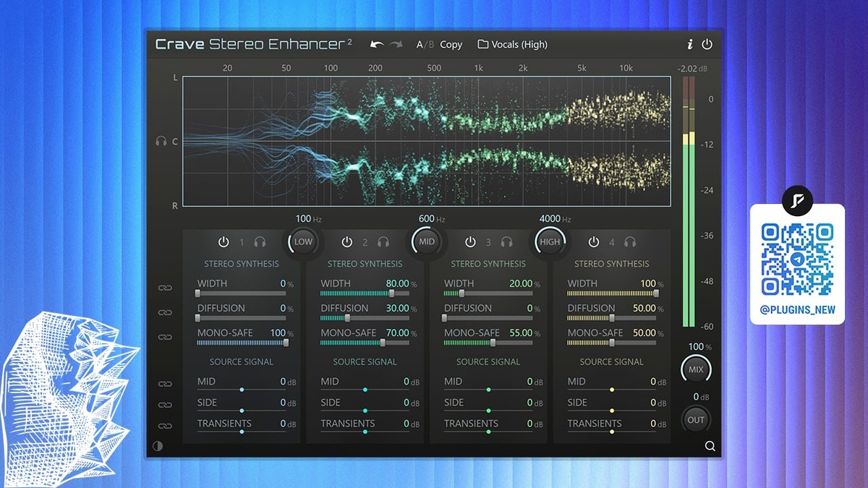Click the MID crossover knob
The image size is (868, 488).
427,241
